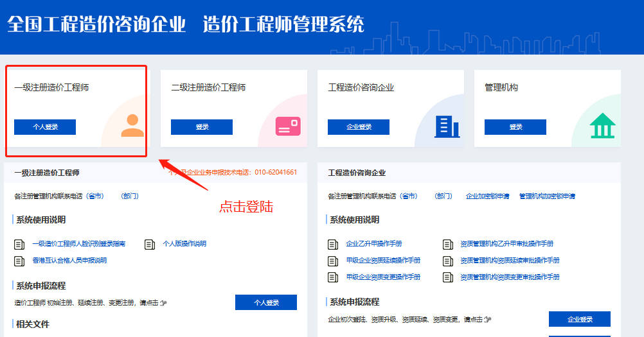Click 省市 link under 一级注册造价工程师 section
Viewport: 644px width, 337px height.
(x=94, y=196)
